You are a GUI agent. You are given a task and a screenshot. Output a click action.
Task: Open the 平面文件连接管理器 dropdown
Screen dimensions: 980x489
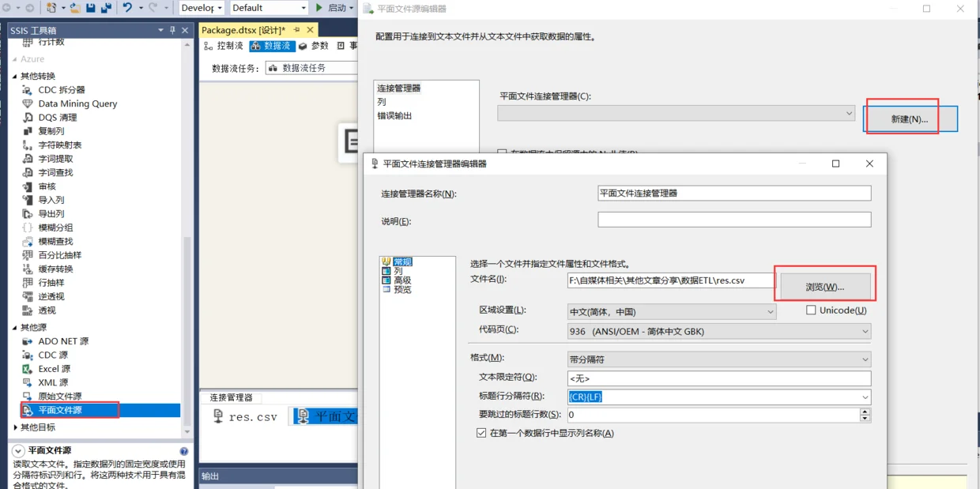849,114
